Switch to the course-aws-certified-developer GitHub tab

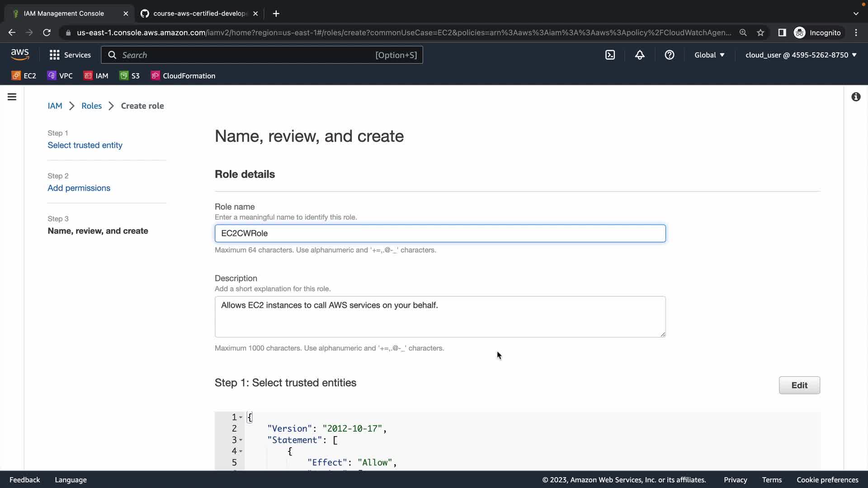point(199,14)
